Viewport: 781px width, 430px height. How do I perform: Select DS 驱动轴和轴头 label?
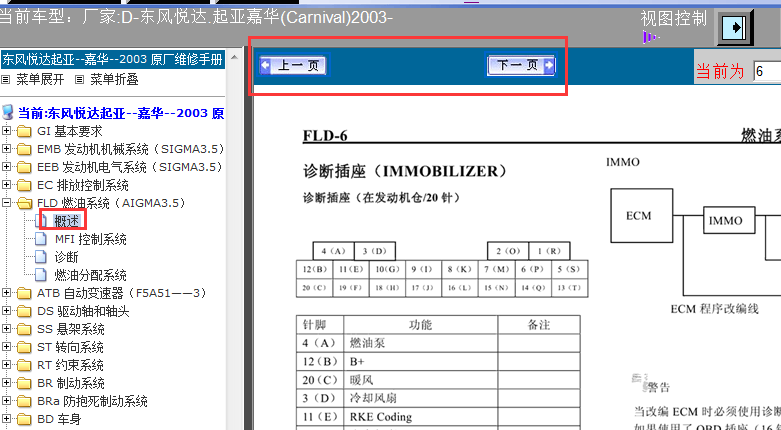click(x=83, y=311)
